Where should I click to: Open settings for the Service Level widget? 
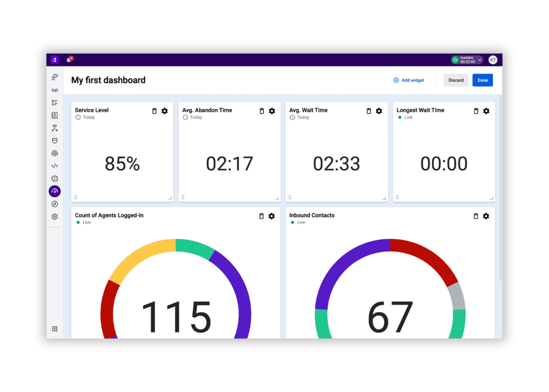[x=165, y=111]
